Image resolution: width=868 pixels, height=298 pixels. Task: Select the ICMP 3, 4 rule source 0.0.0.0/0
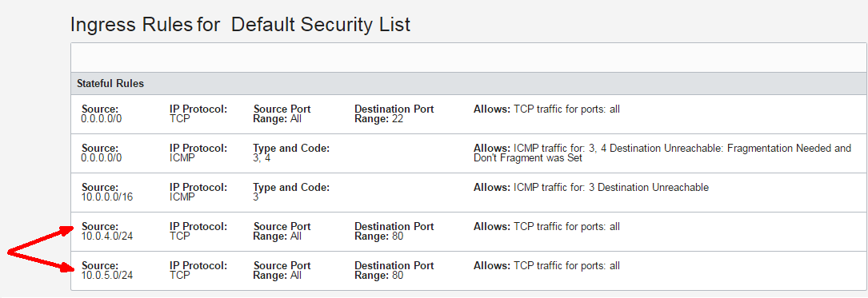(469, 153)
